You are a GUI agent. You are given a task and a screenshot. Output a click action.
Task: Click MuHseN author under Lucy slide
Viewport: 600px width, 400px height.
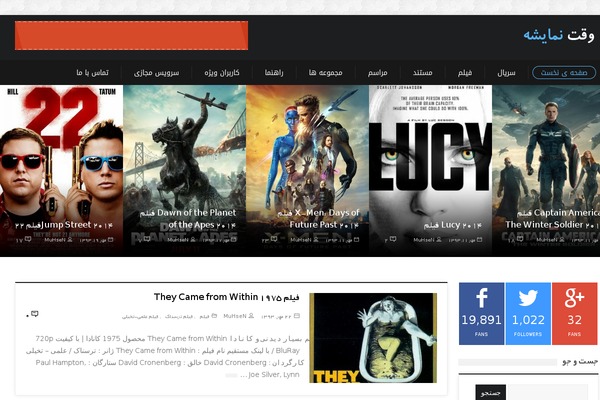coord(424,240)
